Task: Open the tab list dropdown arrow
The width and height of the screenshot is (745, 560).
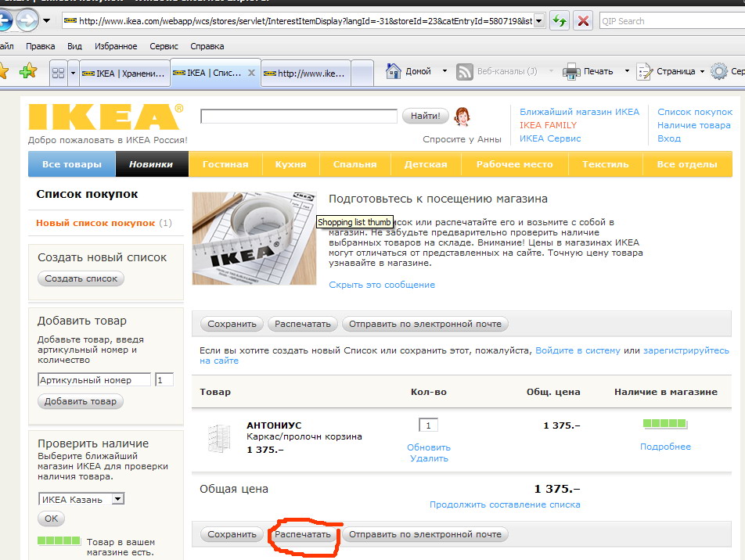Action: pyautogui.click(x=74, y=74)
